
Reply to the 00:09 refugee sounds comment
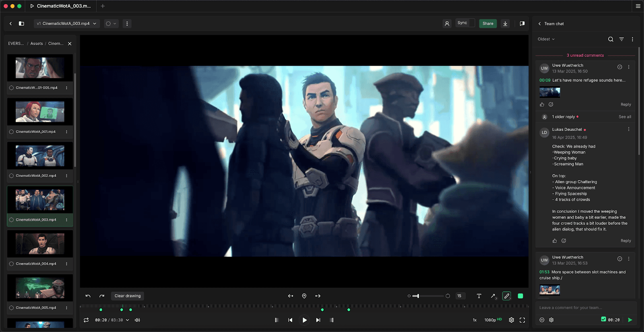click(x=626, y=104)
